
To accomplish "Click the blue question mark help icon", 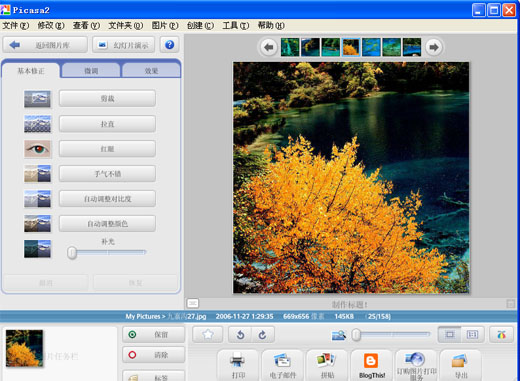I will pyautogui.click(x=169, y=45).
